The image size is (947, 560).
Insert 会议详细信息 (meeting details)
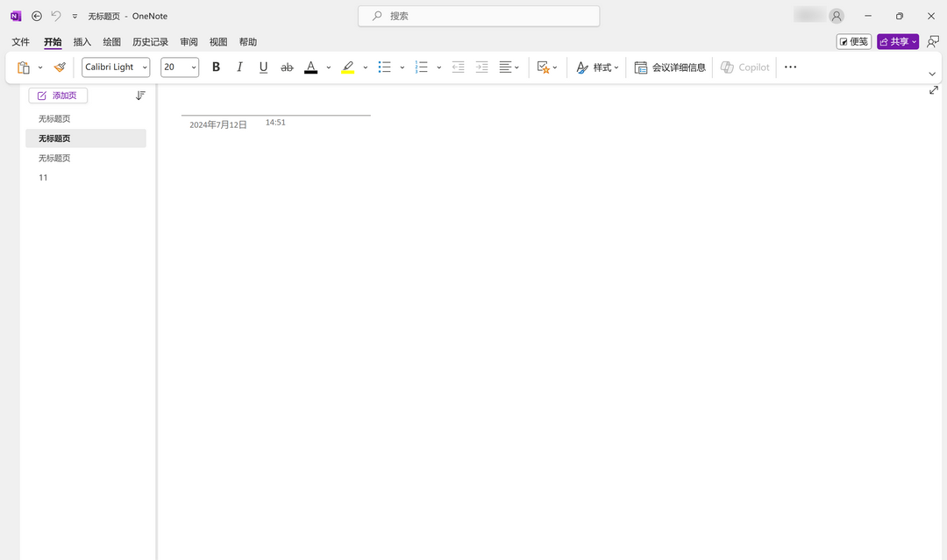click(671, 67)
